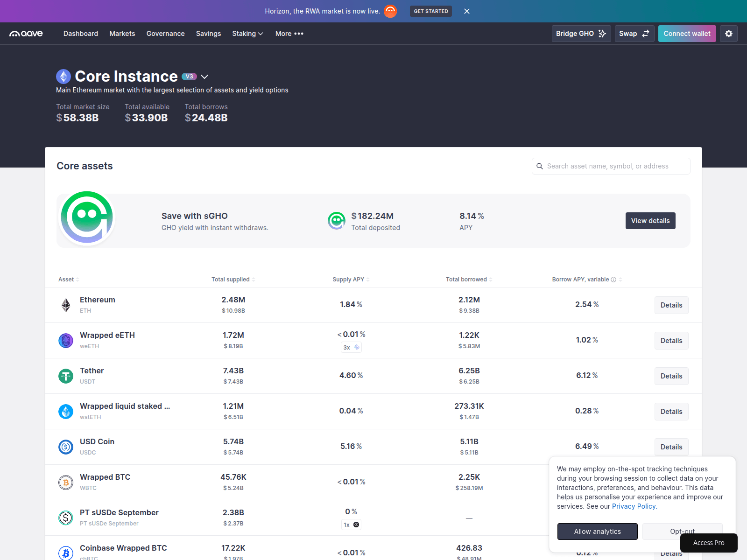Expand the More navigation menu
The height and width of the screenshot is (560, 747).
[x=289, y=34]
